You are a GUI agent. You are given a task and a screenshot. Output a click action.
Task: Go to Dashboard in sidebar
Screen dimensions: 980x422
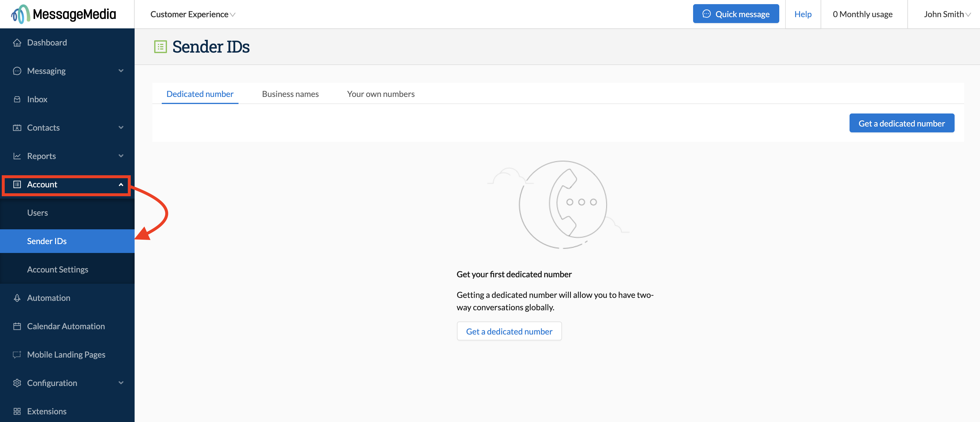pyautogui.click(x=67, y=43)
